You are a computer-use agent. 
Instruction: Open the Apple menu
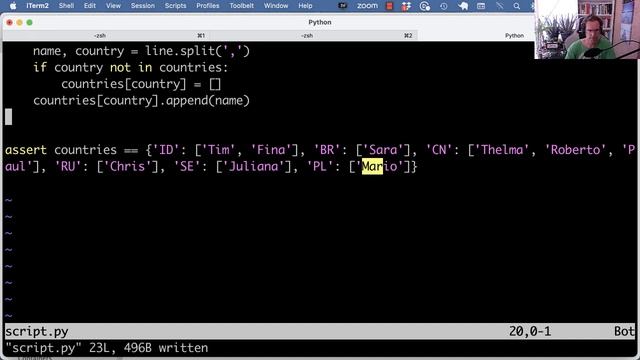(13, 6)
